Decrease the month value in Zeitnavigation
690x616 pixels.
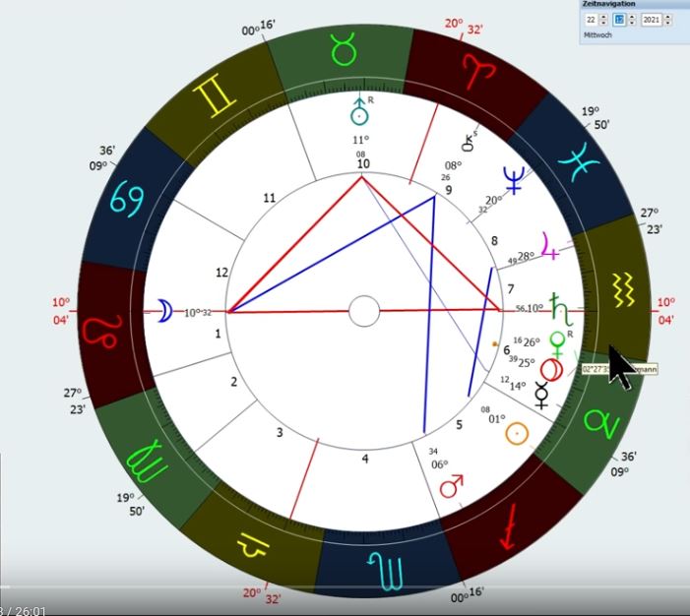[632, 23]
